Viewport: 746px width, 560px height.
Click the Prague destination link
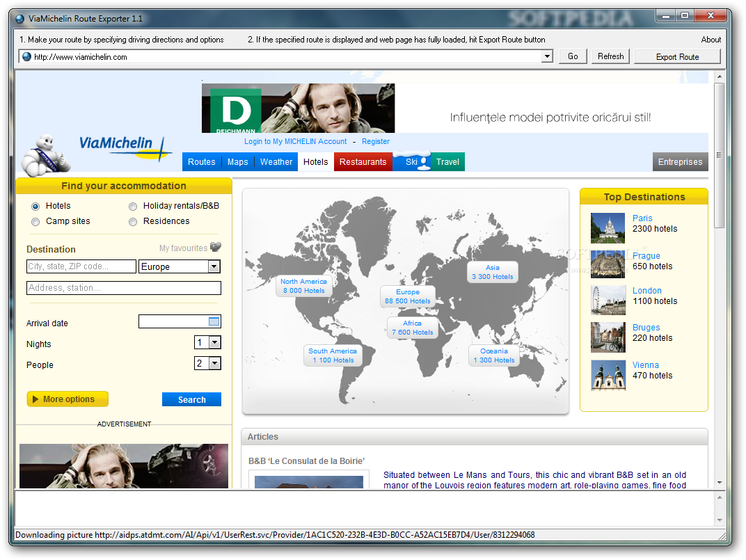click(646, 255)
